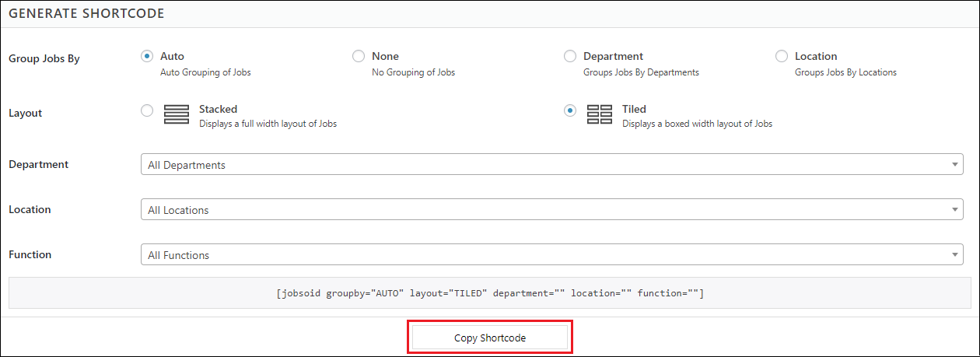Click the Tiled layout grid icon
980x357 pixels.
pyautogui.click(x=599, y=114)
